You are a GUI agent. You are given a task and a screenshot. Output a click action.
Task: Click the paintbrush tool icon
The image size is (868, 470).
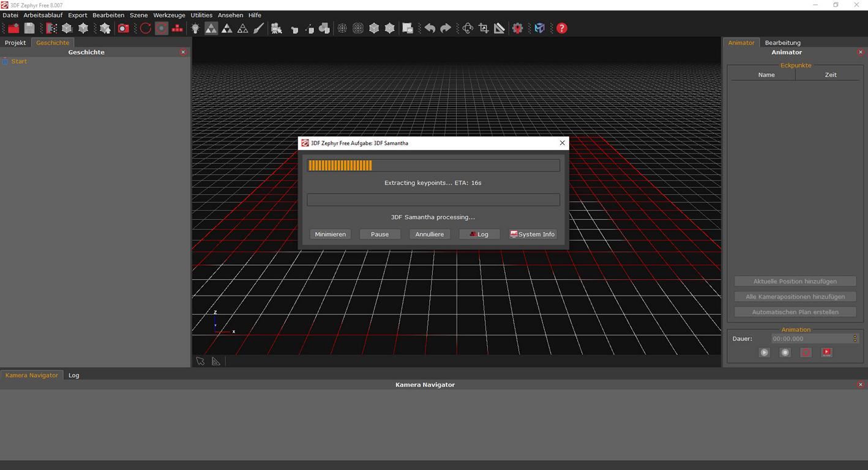259,28
